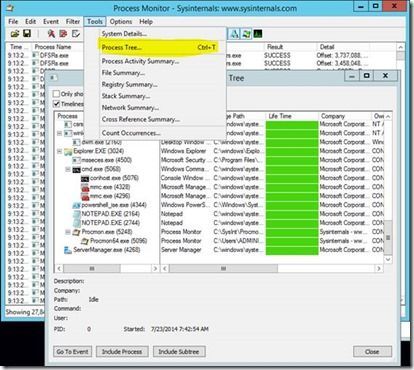Click the notepad icon beside NOTEPAD.EXE (2744)
The image size is (414, 370).
point(77,223)
